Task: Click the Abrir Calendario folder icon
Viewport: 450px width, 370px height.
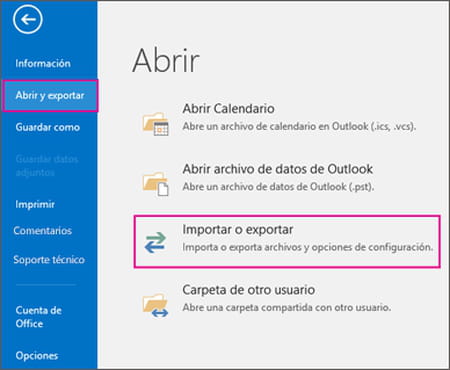Action: click(x=156, y=124)
